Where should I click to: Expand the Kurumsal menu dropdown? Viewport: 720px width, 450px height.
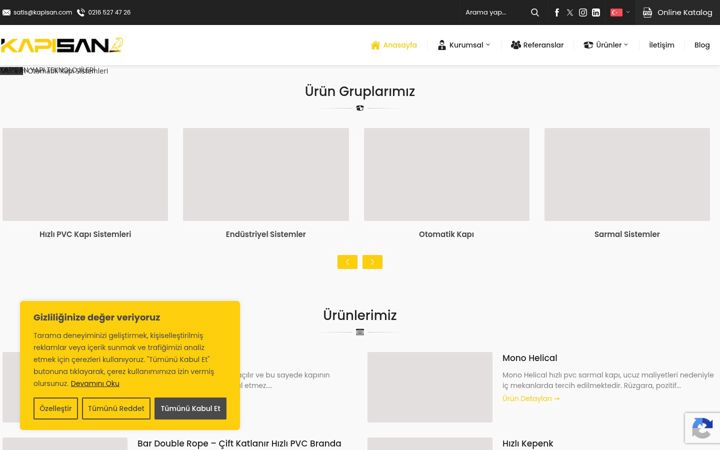click(464, 45)
